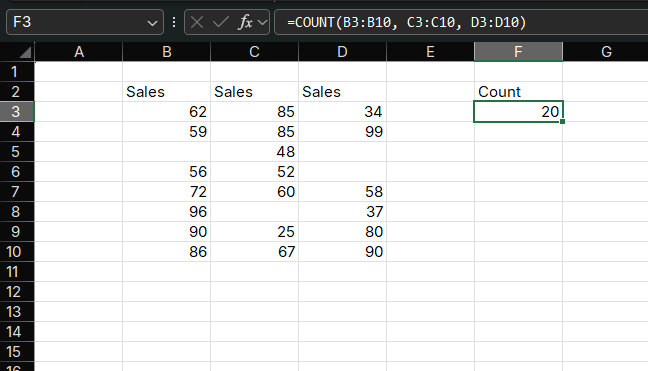Viewport: 648px width, 371px height.
Task: Select cell C3 with value 85
Action: pos(255,112)
